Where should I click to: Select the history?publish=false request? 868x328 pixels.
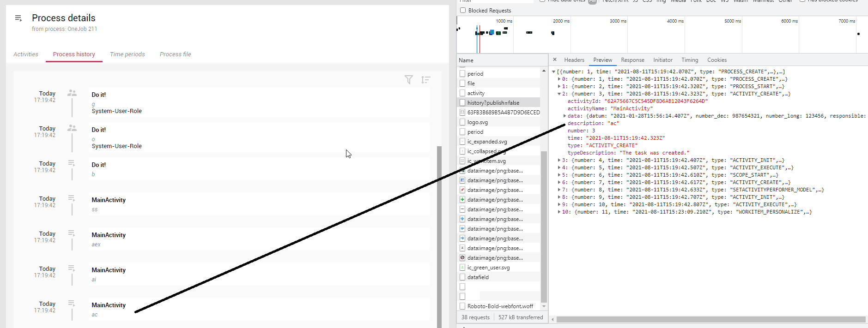point(493,103)
